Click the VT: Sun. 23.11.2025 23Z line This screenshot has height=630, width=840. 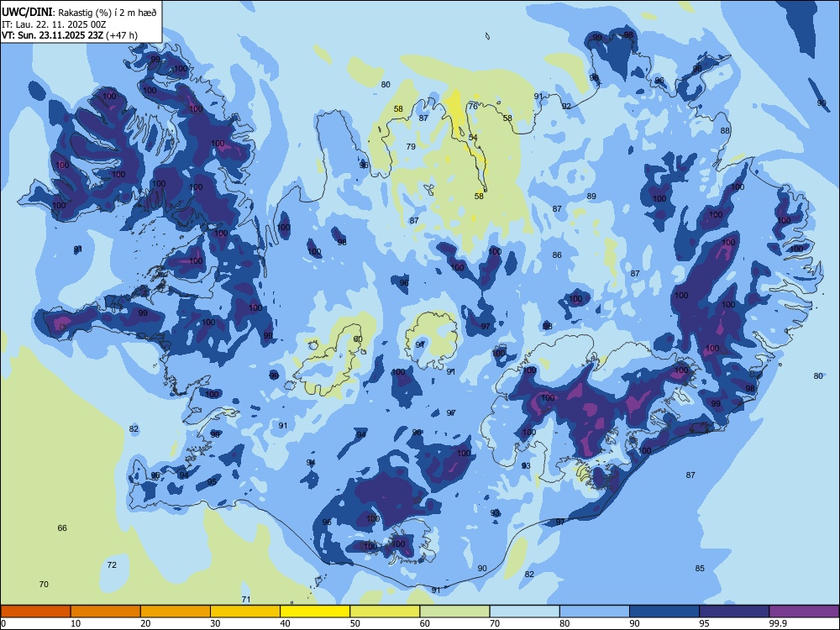(70, 35)
